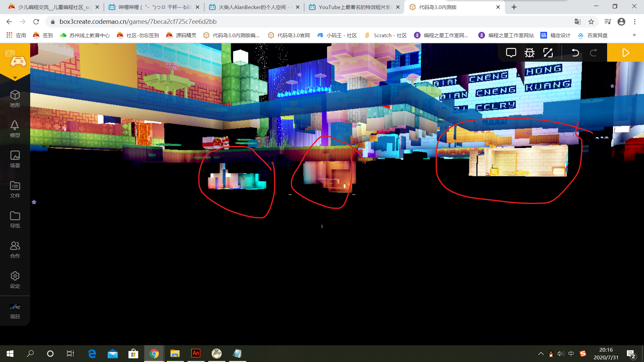Screen dimensions: 644x362
Task: Open File Explorer from taskbar
Action: point(175,354)
